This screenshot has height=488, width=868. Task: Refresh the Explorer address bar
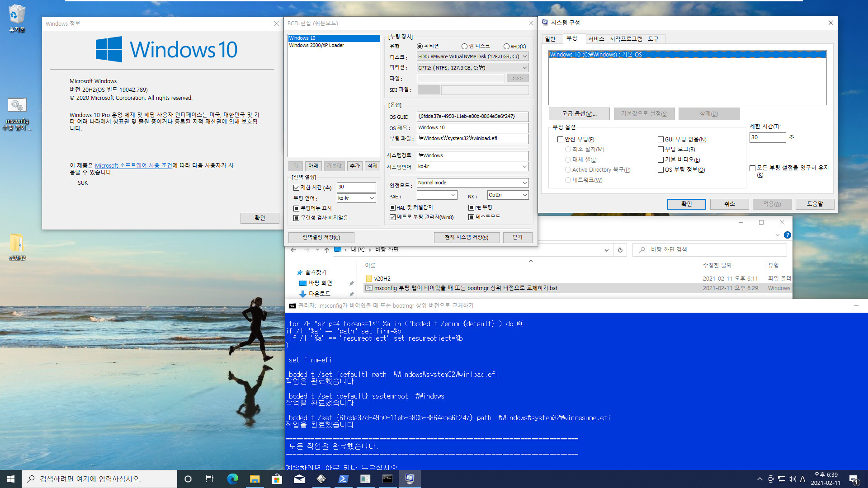pyautogui.click(x=620, y=250)
